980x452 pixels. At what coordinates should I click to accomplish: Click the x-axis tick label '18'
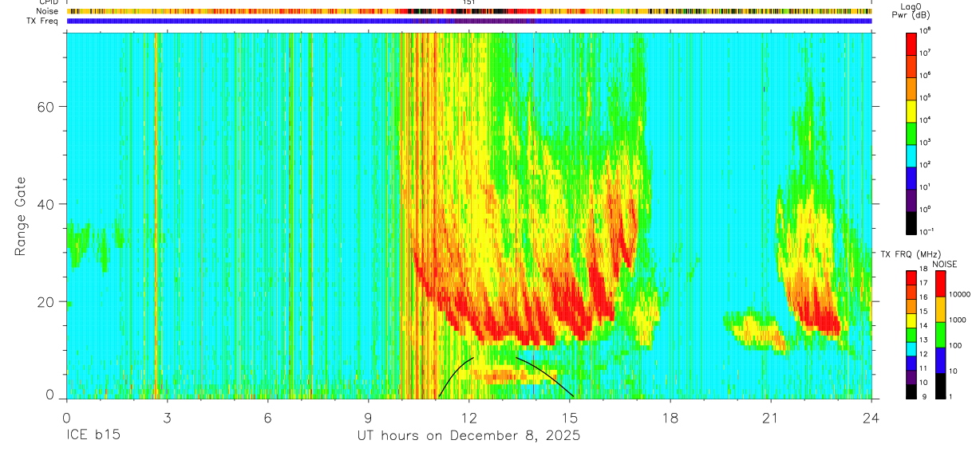[x=670, y=417]
